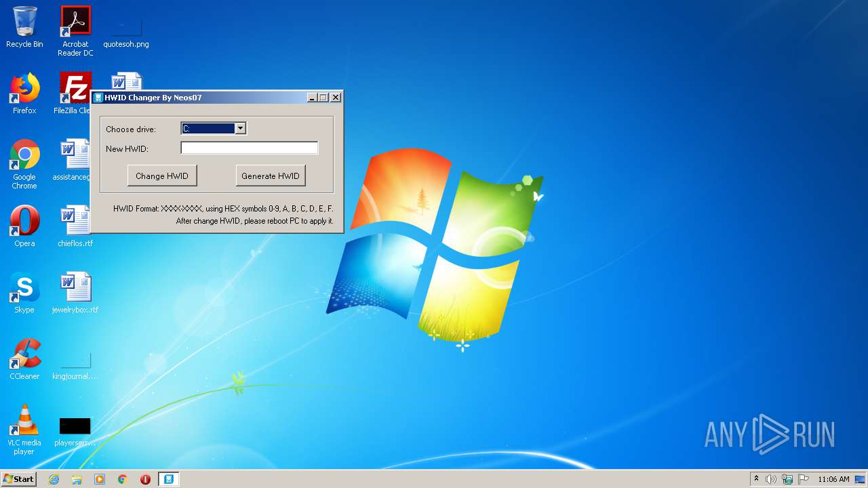Click the Generate HWID button
This screenshot has height=488, width=868.
pyautogui.click(x=271, y=176)
